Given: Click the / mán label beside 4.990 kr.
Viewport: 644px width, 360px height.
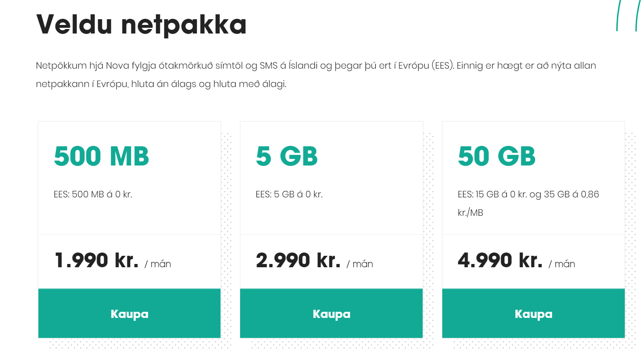Looking at the screenshot, I should pos(563,264).
